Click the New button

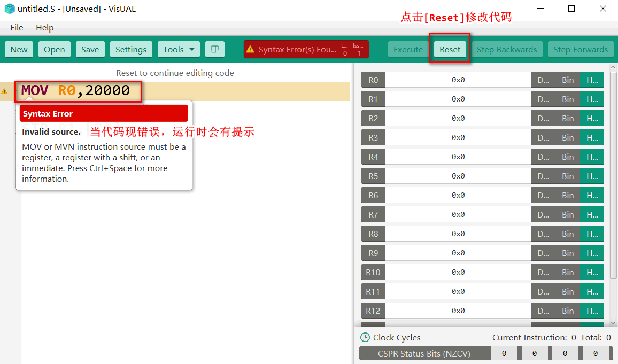pos(19,49)
